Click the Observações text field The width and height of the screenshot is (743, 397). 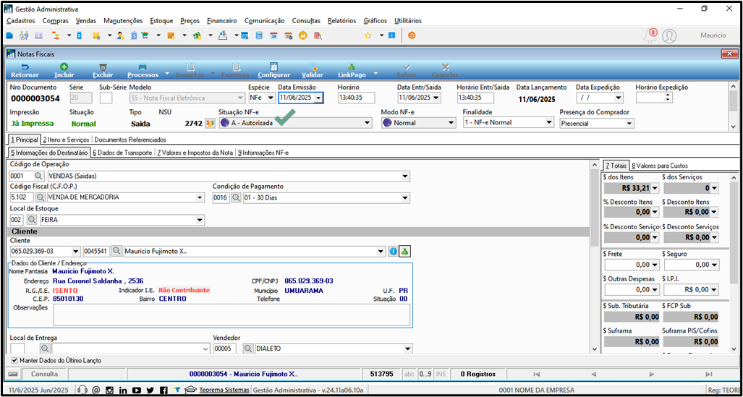click(231, 315)
